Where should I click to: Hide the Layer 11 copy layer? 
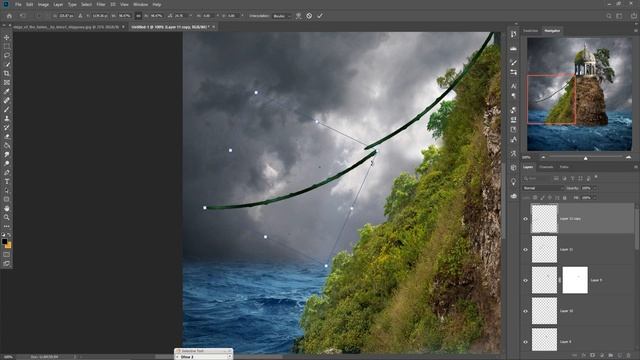click(526, 219)
